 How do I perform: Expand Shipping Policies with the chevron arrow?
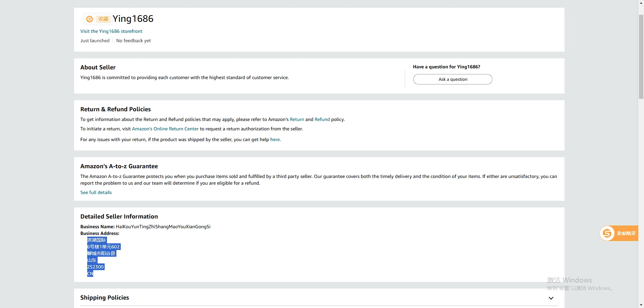coord(551,298)
